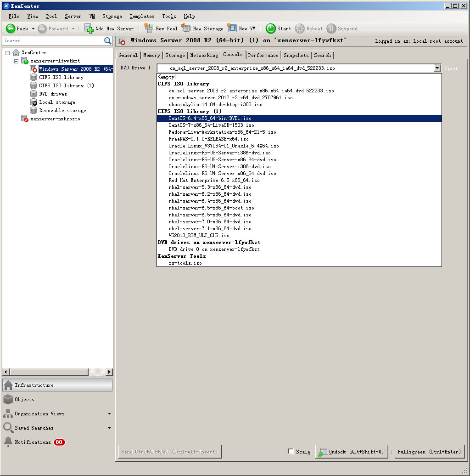Click the New Pool icon
The width and height of the screenshot is (470, 476).
[149, 28]
